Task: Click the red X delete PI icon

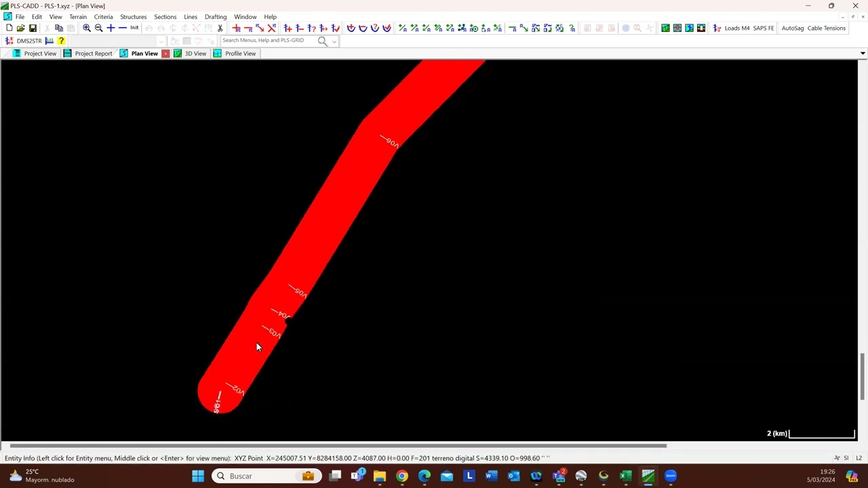Action: pyautogui.click(x=272, y=28)
